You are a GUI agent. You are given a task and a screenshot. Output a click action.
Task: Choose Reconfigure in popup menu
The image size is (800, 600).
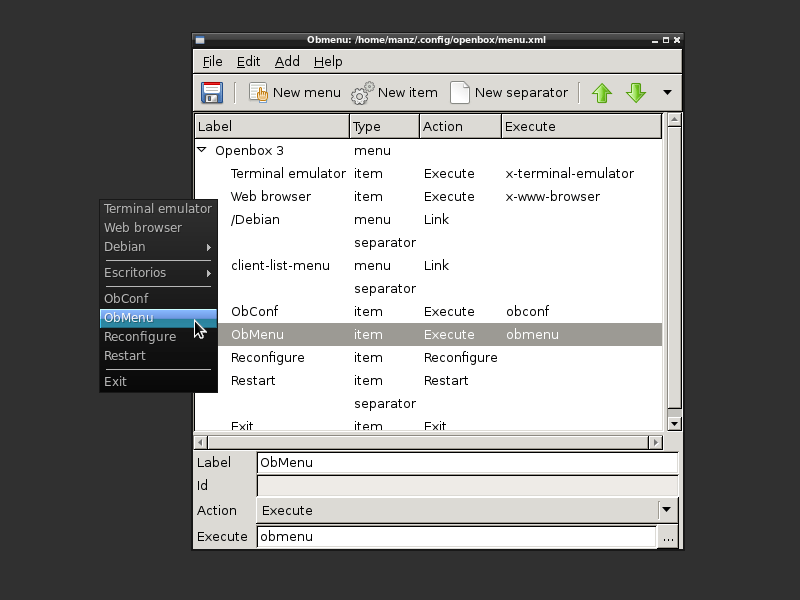click(x=158, y=337)
